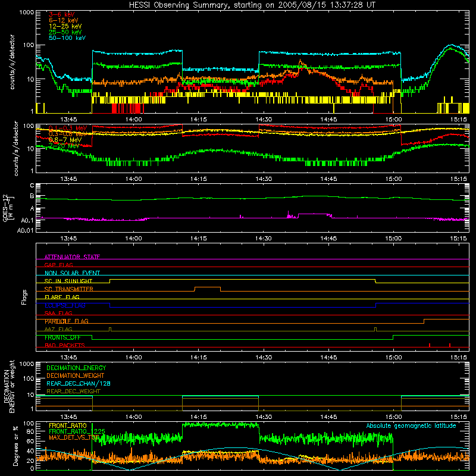Click the HESSI Observing Summary plot title

[x=252, y=5]
